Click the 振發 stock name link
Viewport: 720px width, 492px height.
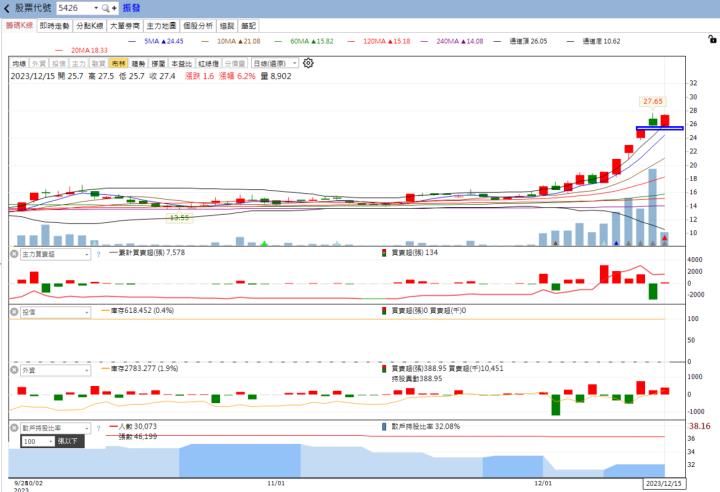click(131, 8)
